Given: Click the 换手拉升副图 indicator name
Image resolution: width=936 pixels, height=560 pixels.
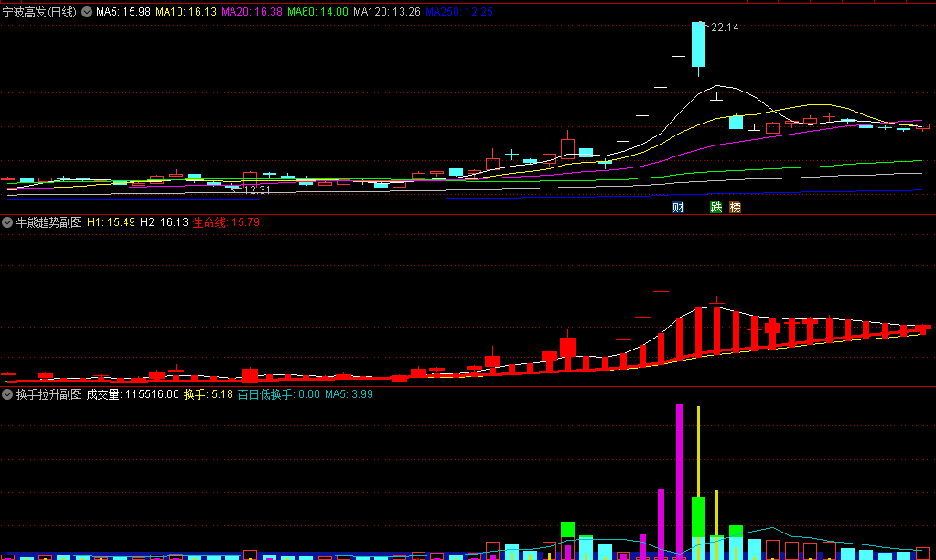Looking at the screenshot, I should pos(48,394).
